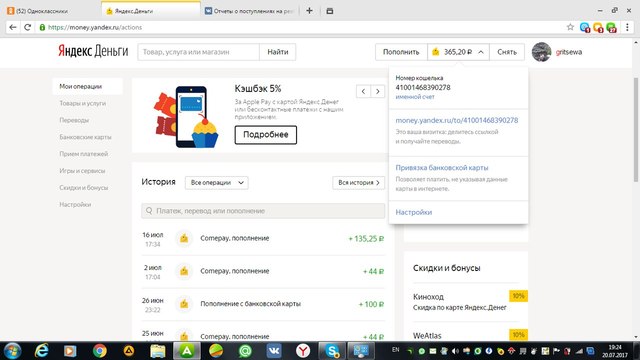Screen dimensions: 640x360
Task: Open a new tab with the plus icon
Action: pos(309,11)
